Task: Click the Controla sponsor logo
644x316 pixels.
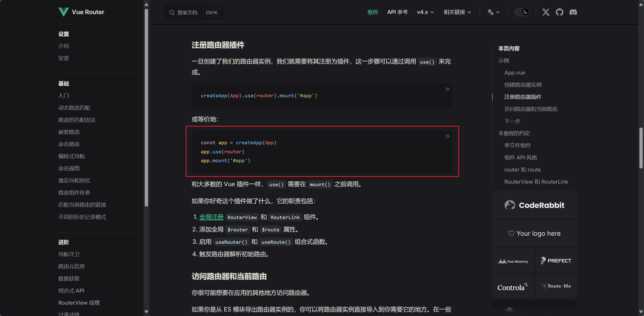Action: (513, 287)
